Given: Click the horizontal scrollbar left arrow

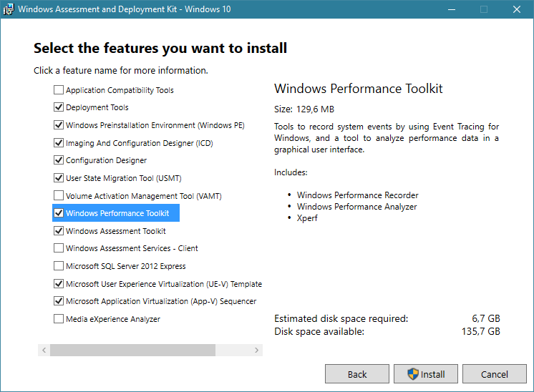Looking at the screenshot, I should pos(44,351).
